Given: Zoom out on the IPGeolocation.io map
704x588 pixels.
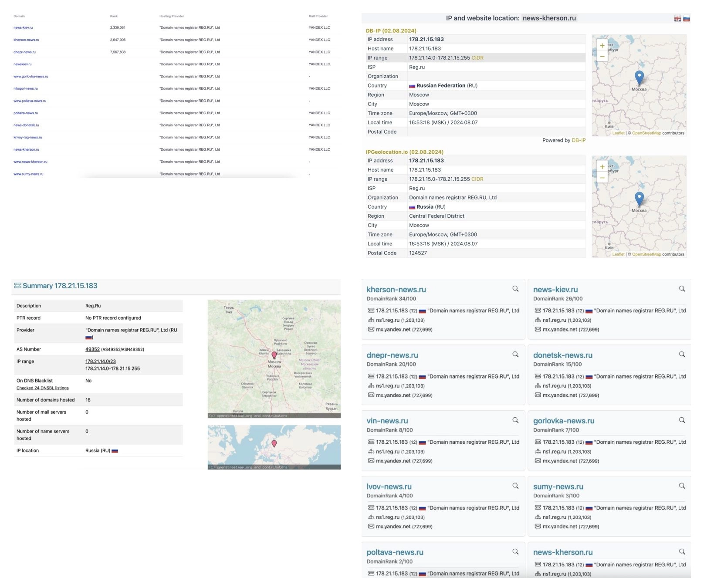Looking at the screenshot, I should [x=602, y=177].
